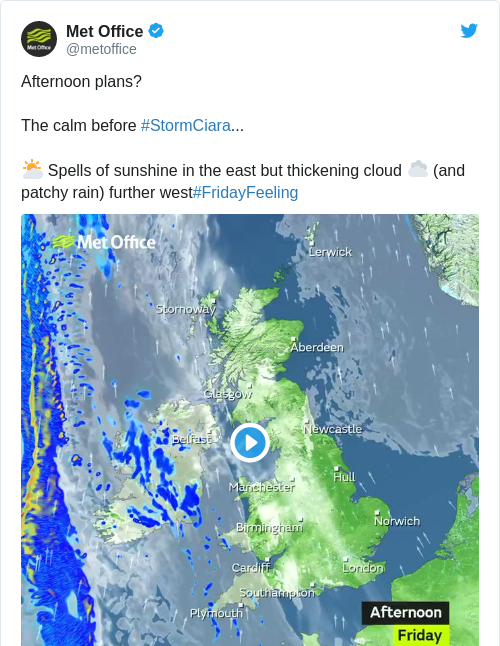Click the Lerwick label on map
Image resolution: width=500 pixels, height=646 pixels.
click(x=330, y=252)
